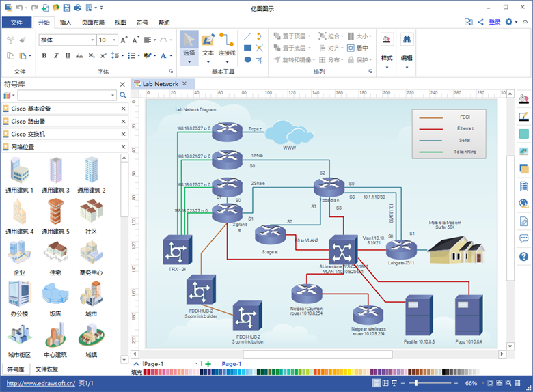The width and height of the screenshot is (533, 392).
Task: Switch to the Page Layout ribbon tab
Action: (x=93, y=23)
